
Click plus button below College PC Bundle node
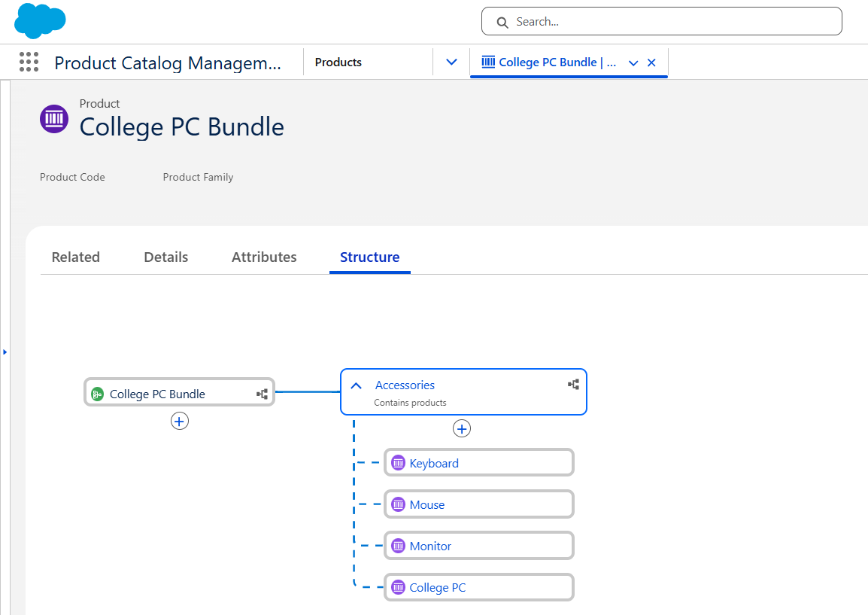click(179, 421)
